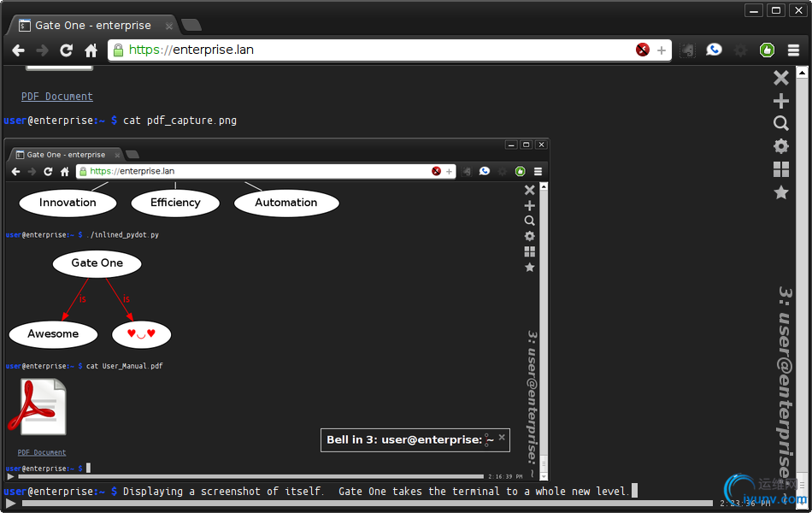Click the Efficiency node in the embedded screenshot
The height and width of the screenshot is (513, 812).
click(x=175, y=203)
